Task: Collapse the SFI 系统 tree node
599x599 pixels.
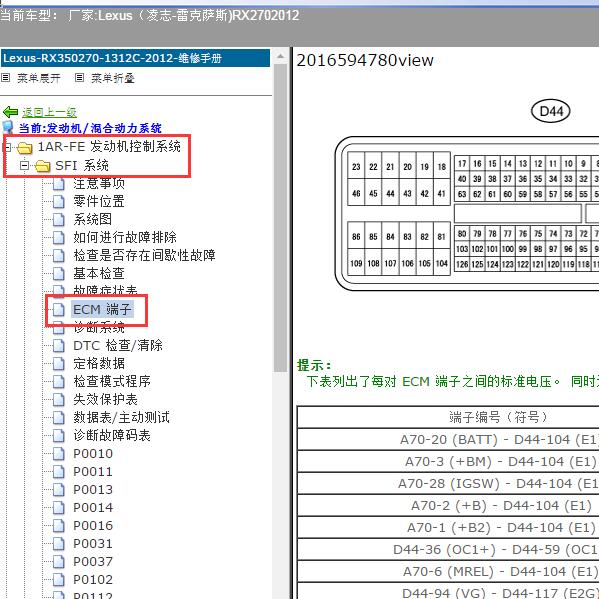Action: pos(25,165)
